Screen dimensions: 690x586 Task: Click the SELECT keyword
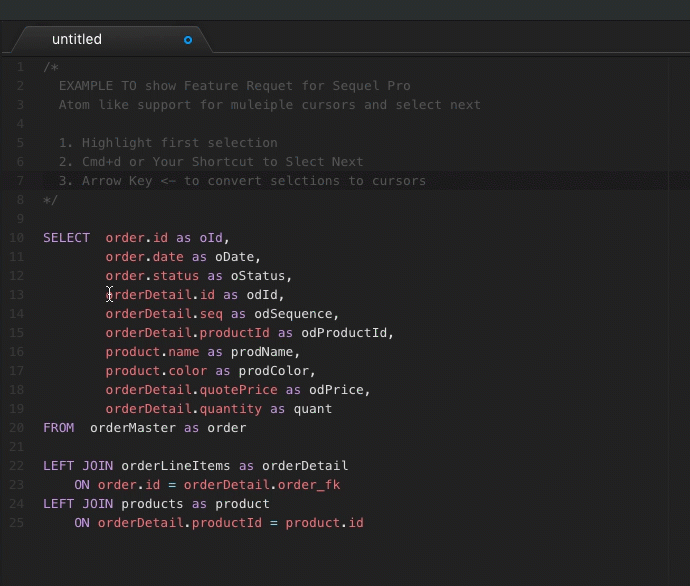tap(66, 238)
